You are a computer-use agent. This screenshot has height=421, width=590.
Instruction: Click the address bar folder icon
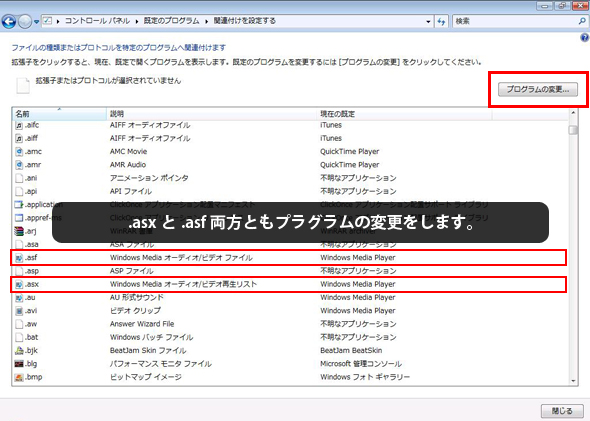coord(47,21)
